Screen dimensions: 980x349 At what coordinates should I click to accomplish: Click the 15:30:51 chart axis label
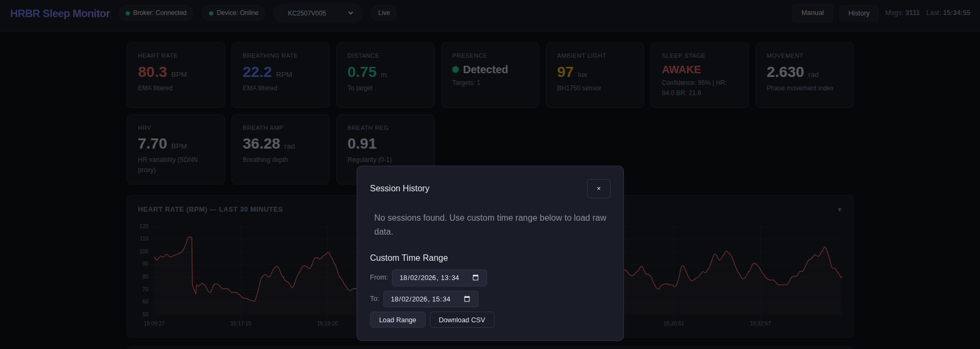point(674,323)
